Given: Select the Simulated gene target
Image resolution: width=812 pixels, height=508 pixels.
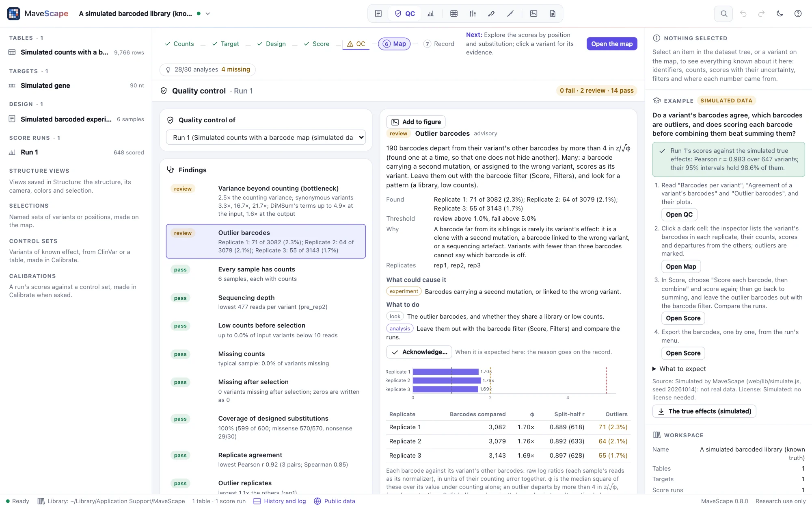Looking at the screenshot, I should 76,85.
